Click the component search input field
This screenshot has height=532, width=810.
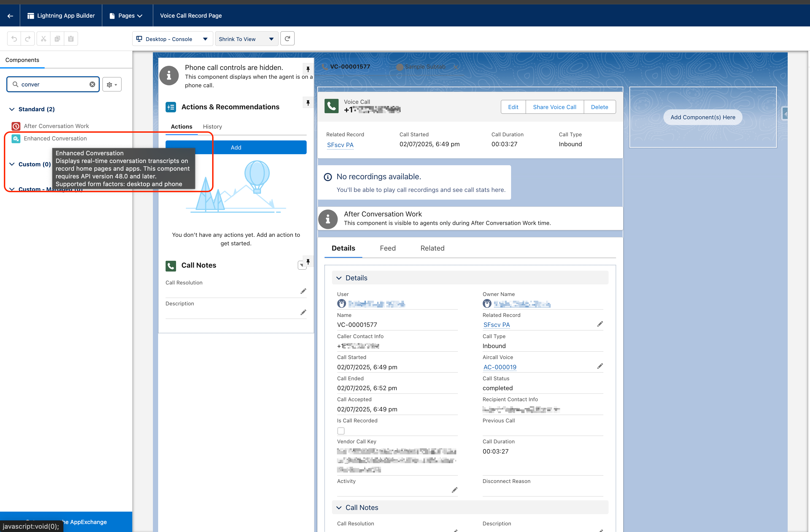point(54,84)
